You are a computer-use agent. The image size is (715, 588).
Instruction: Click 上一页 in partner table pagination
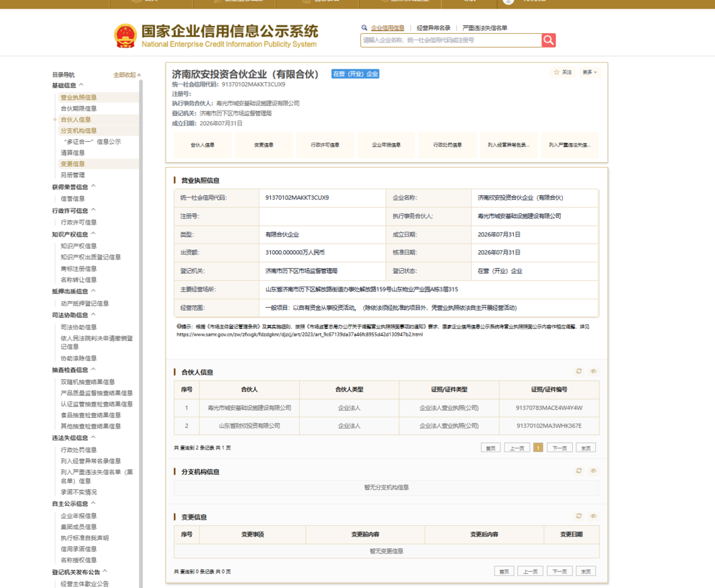click(x=517, y=448)
